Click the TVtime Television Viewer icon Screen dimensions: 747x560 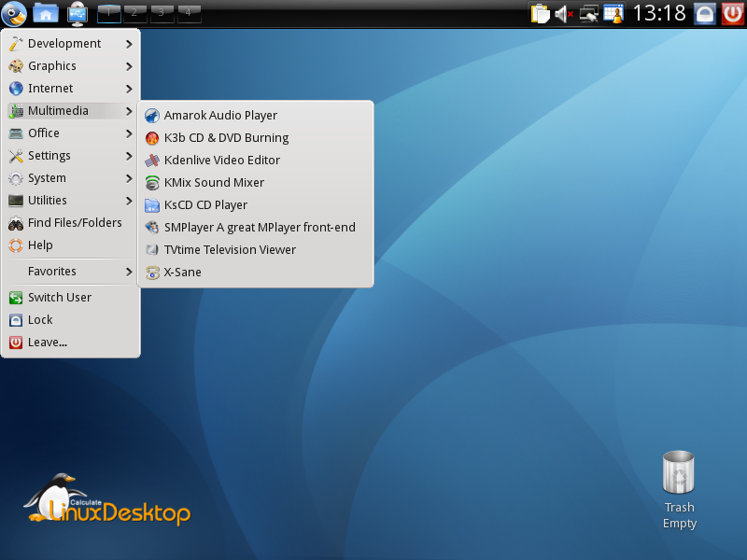[152, 250]
